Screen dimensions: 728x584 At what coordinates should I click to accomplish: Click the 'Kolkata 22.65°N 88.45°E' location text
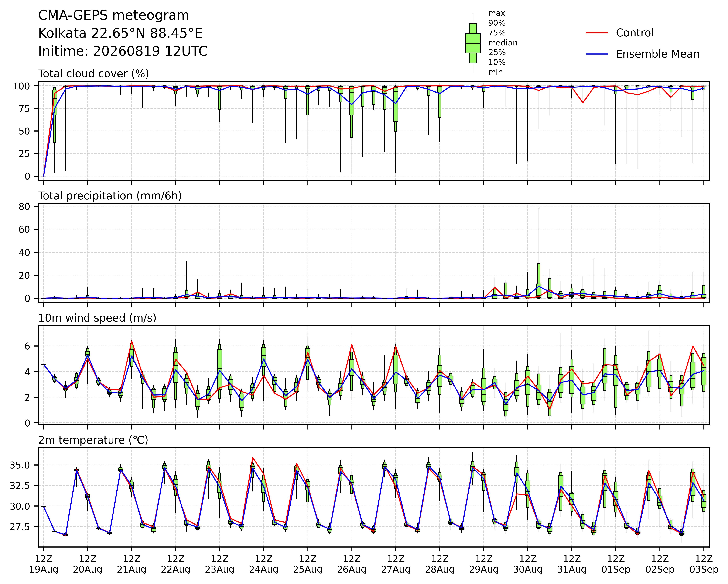point(120,33)
